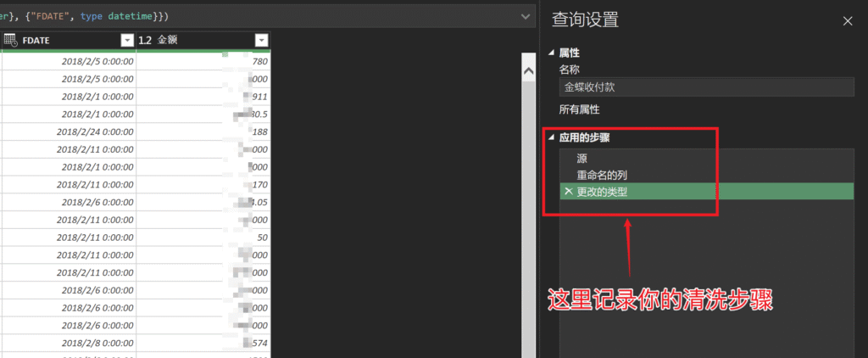Select the 金额 cell showing 574

point(203,343)
